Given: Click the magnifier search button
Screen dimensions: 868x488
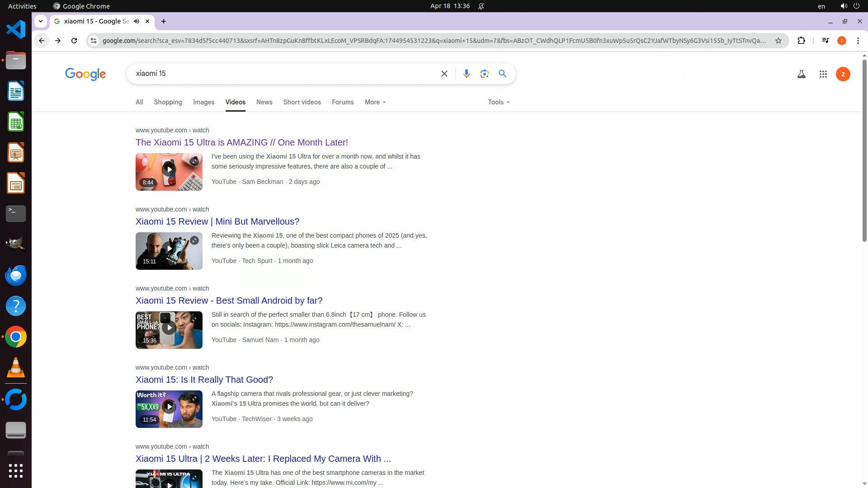Looking at the screenshot, I should coord(502,74).
